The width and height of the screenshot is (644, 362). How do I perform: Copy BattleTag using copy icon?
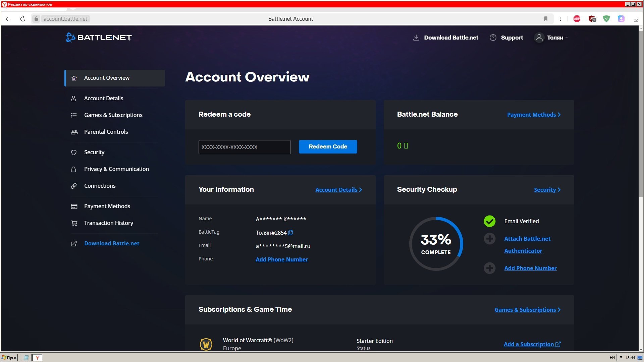[290, 233]
